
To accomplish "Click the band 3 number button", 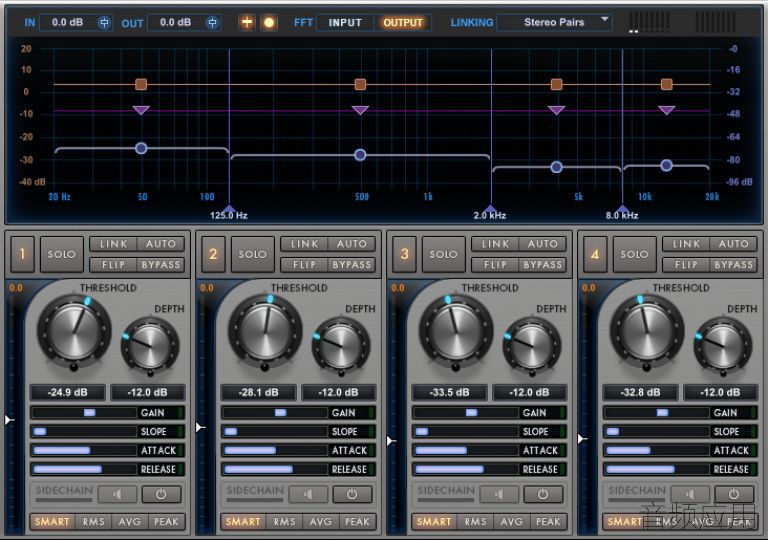I will click(404, 254).
